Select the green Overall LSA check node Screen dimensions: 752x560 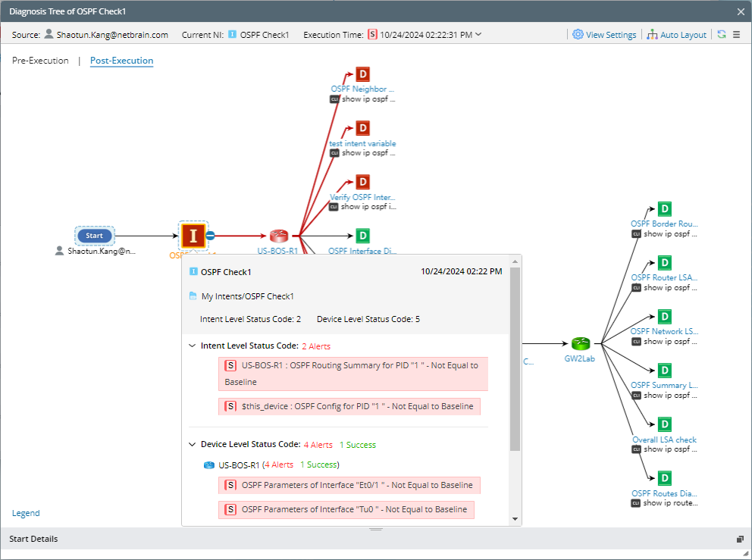pyautogui.click(x=664, y=424)
